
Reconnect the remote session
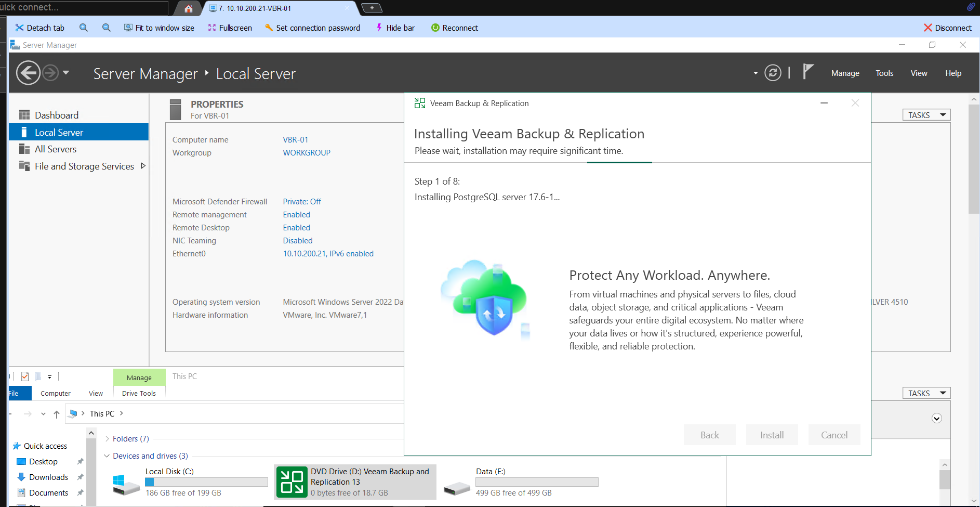[455, 28]
